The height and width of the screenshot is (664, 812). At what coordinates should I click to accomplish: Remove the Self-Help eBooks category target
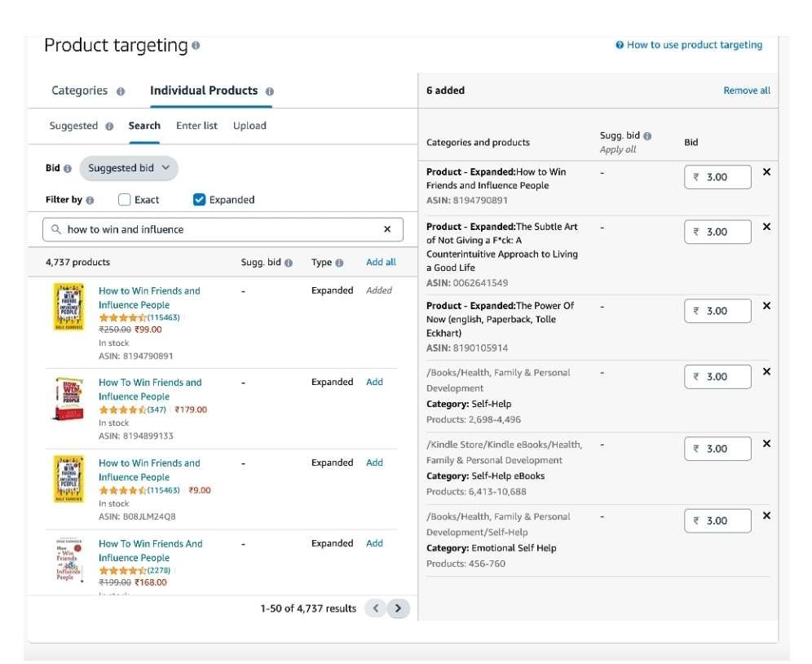[767, 444]
